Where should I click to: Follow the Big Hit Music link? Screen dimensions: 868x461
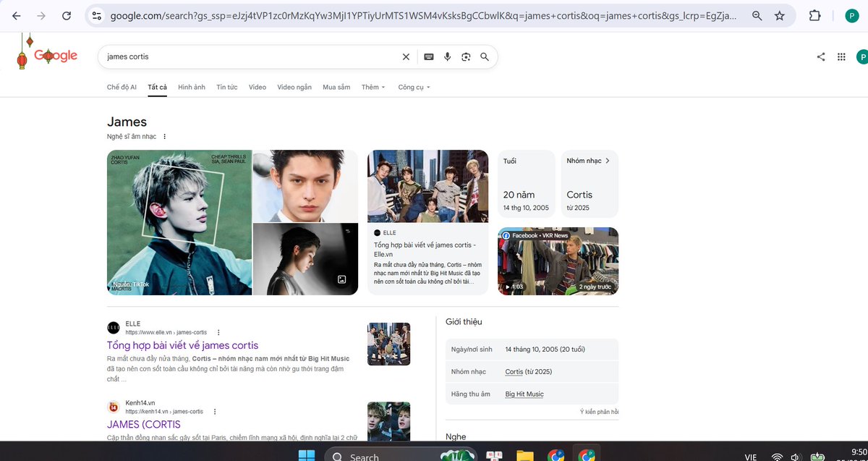[524, 394]
